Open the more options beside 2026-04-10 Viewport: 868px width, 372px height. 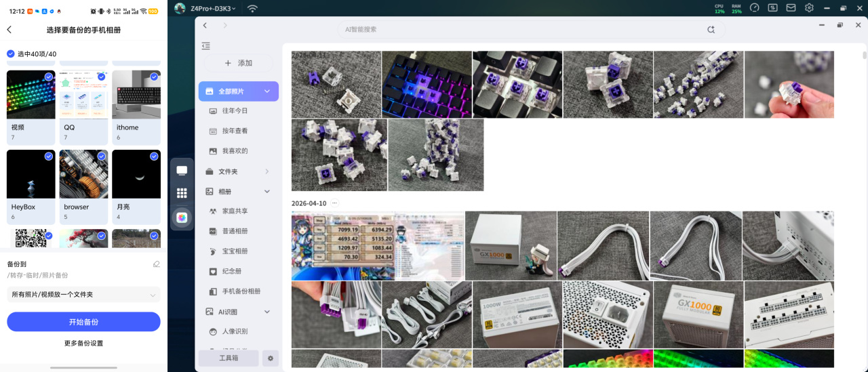click(x=334, y=203)
